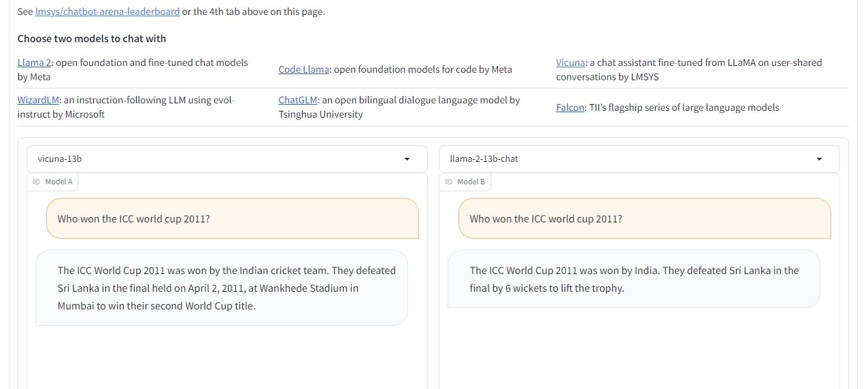This screenshot has height=389, width=868.
Task: Open the Code Llama model link
Action: point(303,69)
